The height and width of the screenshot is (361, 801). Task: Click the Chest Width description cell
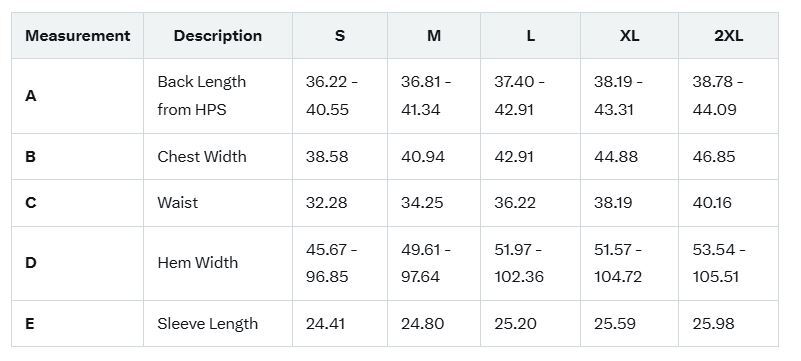coord(202,156)
